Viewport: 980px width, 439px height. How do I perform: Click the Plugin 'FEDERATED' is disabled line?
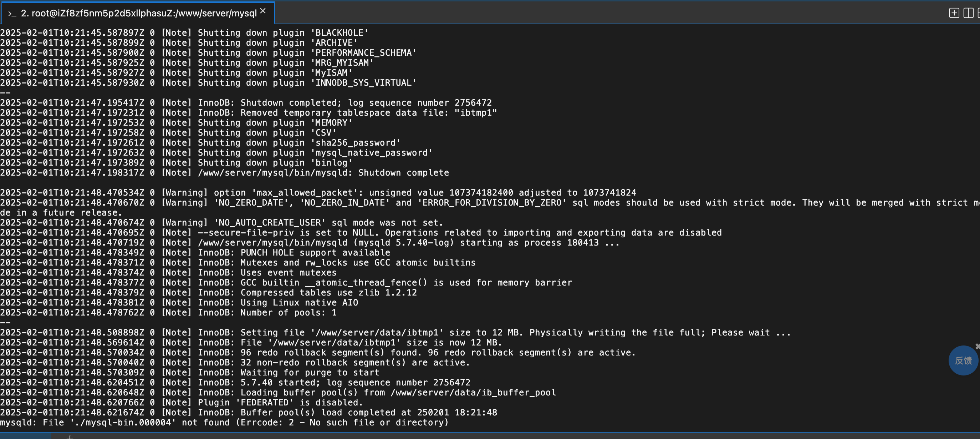pos(182,403)
